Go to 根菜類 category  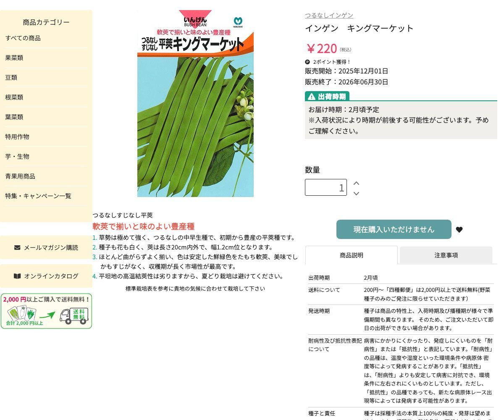pos(14,97)
